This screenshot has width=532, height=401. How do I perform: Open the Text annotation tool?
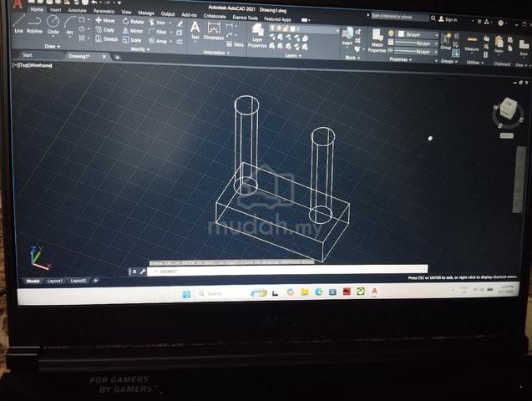tap(195, 31)
